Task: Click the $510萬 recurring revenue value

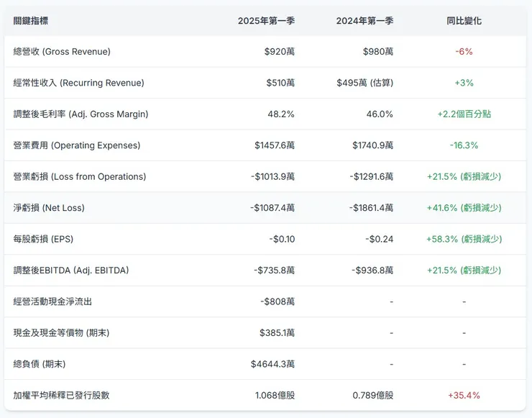Action: [280, 83]
